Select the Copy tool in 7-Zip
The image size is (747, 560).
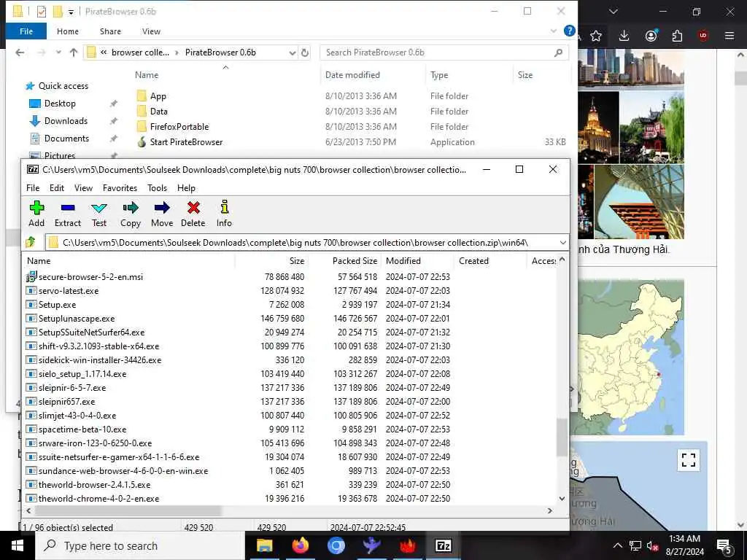point(131,214)
